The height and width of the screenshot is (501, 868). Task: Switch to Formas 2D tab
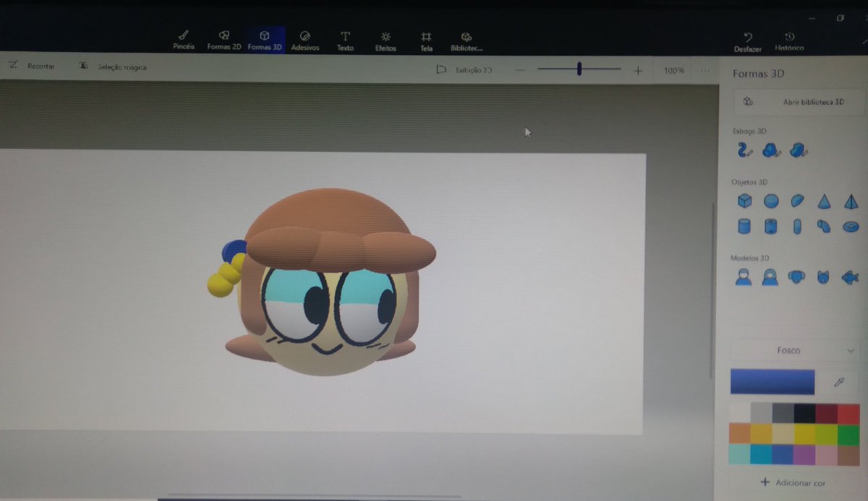pos(224,40)
